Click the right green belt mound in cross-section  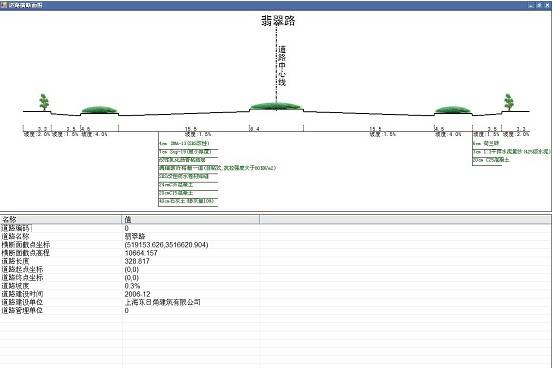[x=453, y=110]
